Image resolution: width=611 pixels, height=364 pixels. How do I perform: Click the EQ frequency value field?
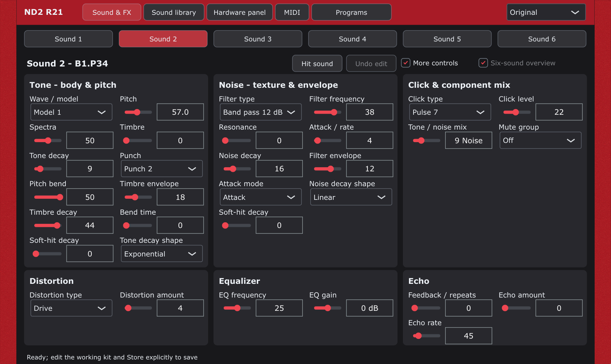tap(279, 308)
